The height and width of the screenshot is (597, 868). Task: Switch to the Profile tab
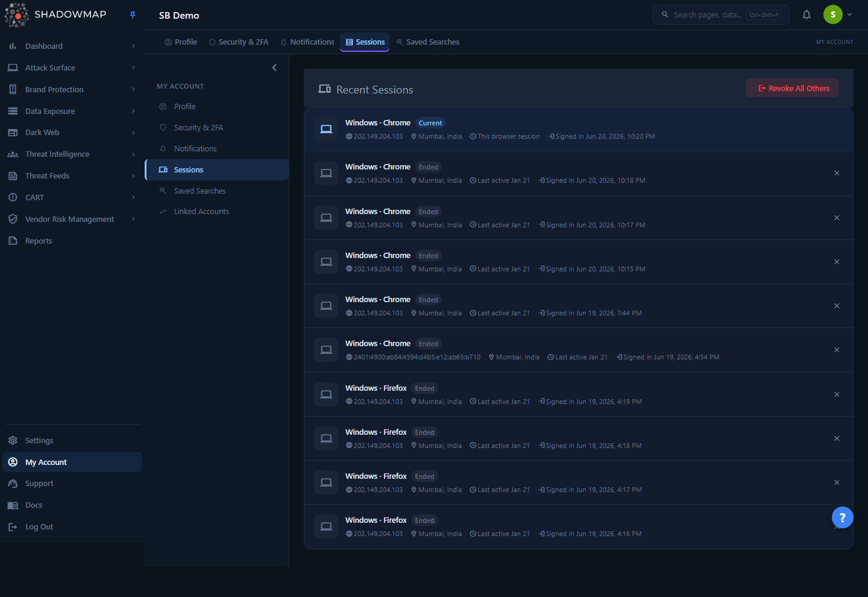181,42
